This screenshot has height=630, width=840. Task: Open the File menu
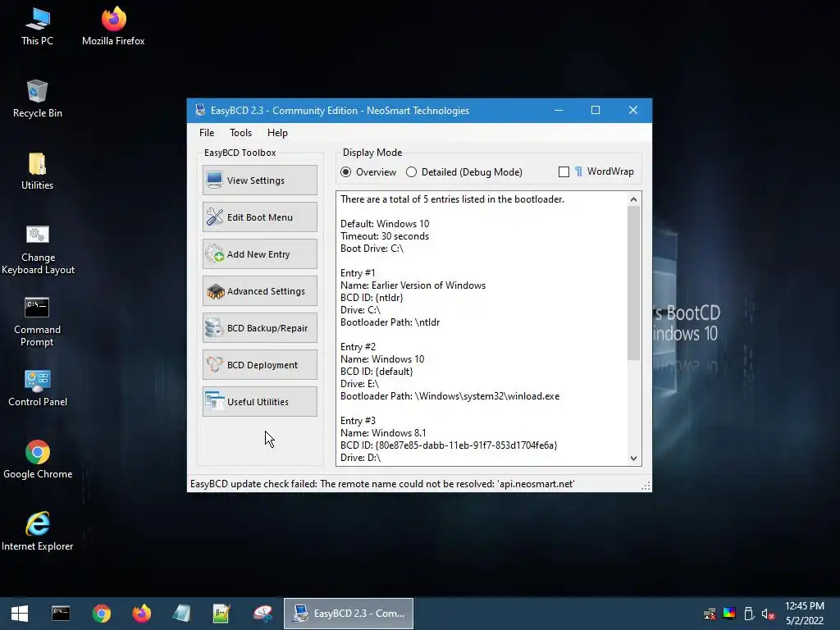click(207, 133)
